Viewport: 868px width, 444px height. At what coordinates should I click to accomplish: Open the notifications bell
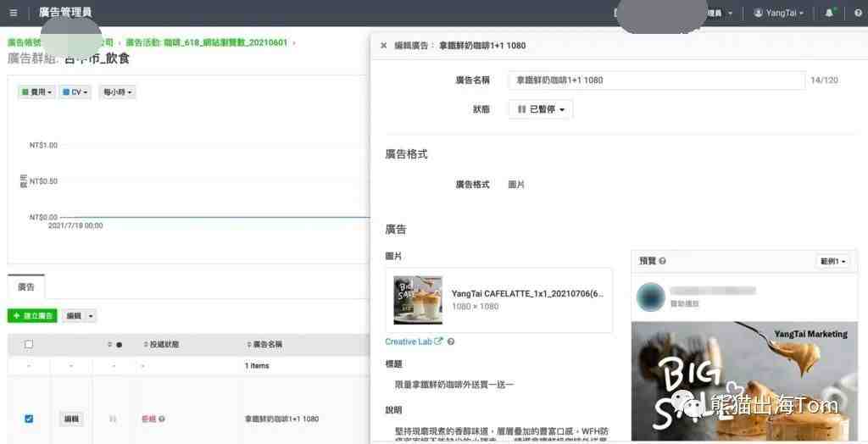click(x=829, y=13)
